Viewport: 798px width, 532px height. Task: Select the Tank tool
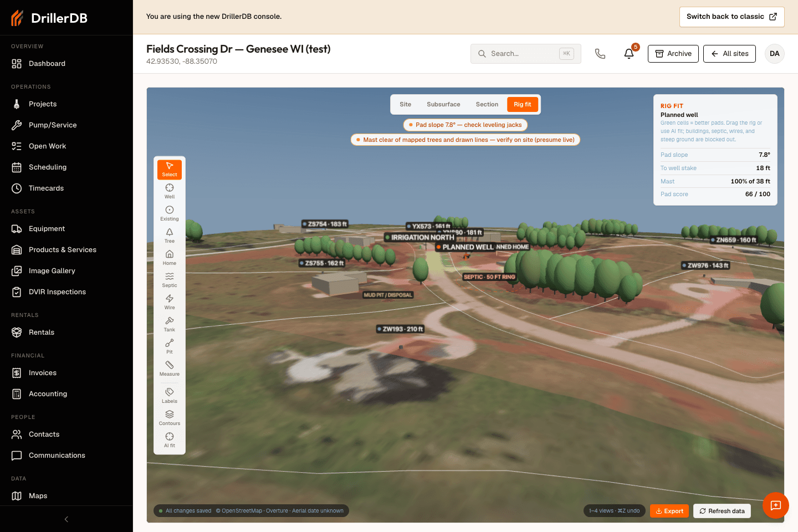click(170, 325)
